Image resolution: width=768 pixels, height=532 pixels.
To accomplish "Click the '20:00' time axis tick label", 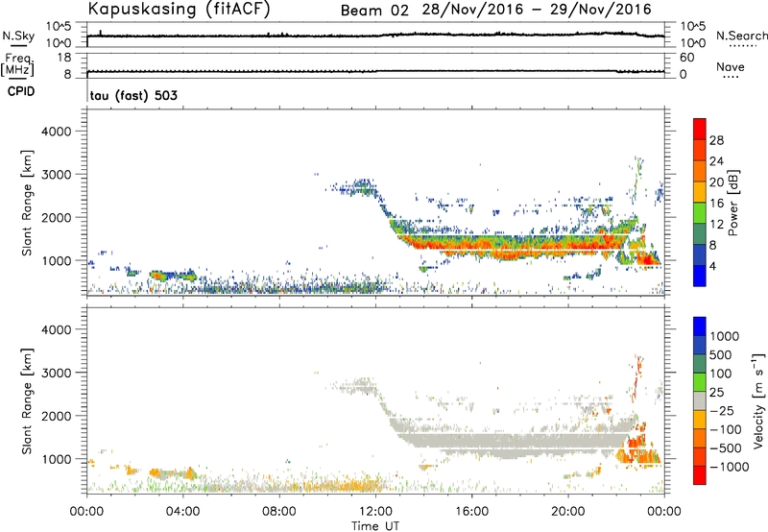I will pos(567,512).
